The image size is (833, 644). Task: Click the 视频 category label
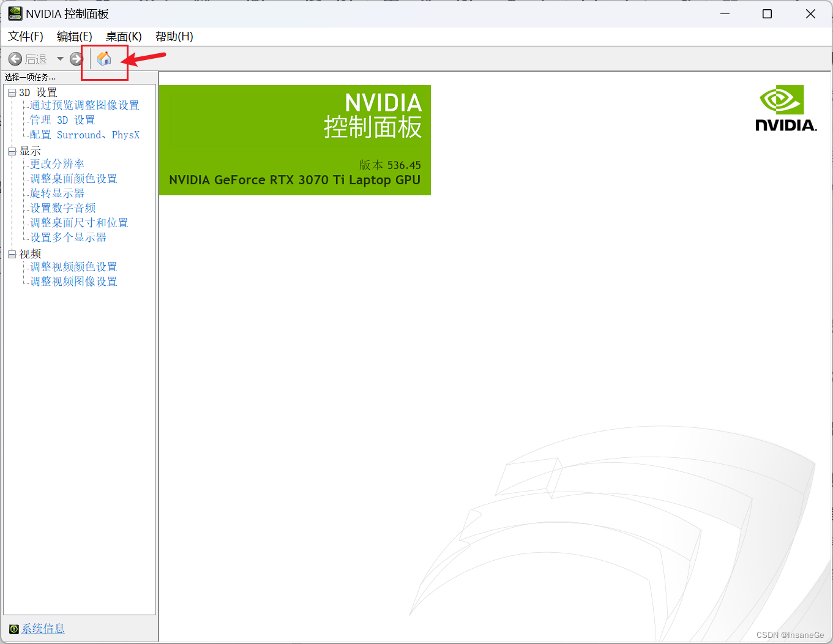[30, 254]
